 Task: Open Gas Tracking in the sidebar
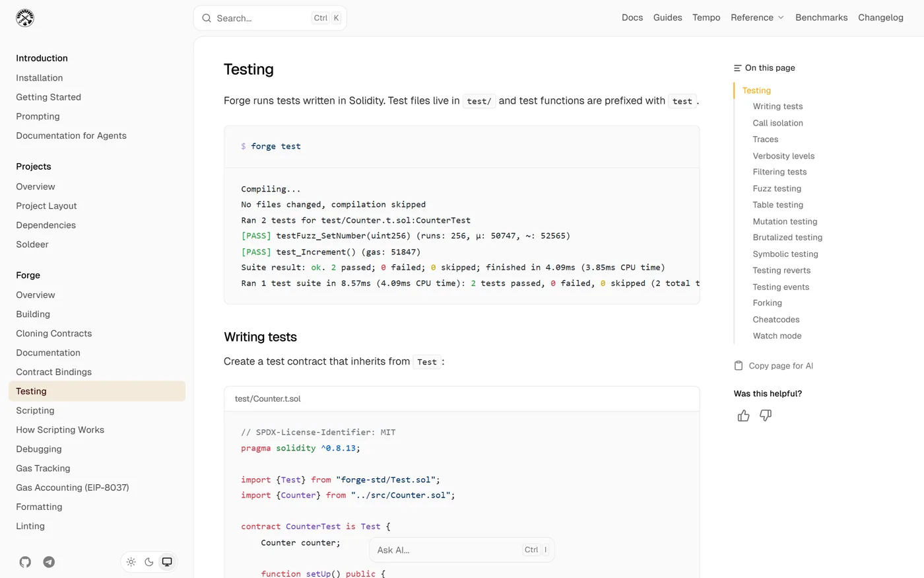[43, 468]
